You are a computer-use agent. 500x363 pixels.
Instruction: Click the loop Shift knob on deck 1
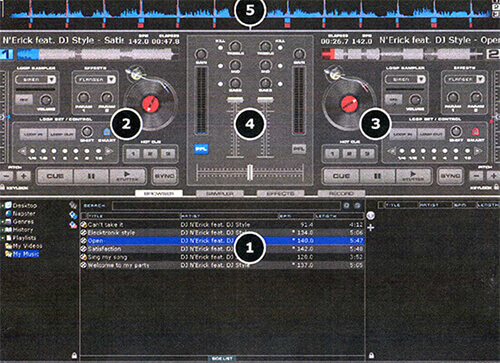(x=87, y=131)
